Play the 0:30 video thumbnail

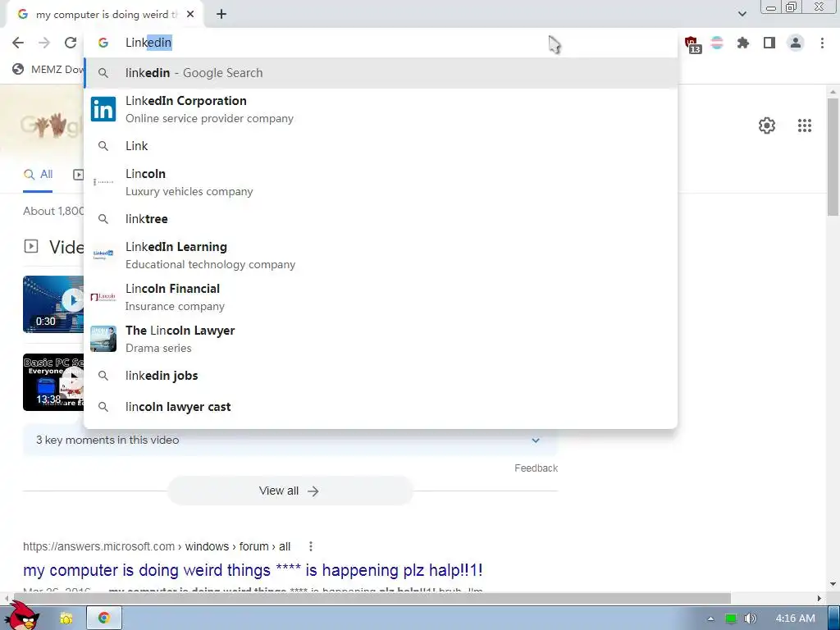(53, 304)
